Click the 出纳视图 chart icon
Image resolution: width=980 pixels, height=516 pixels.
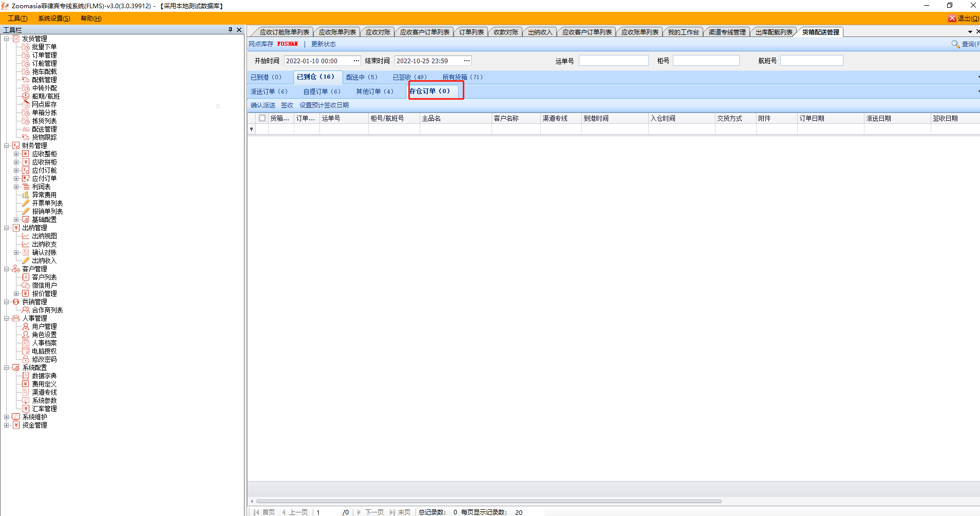pos(26,236)
